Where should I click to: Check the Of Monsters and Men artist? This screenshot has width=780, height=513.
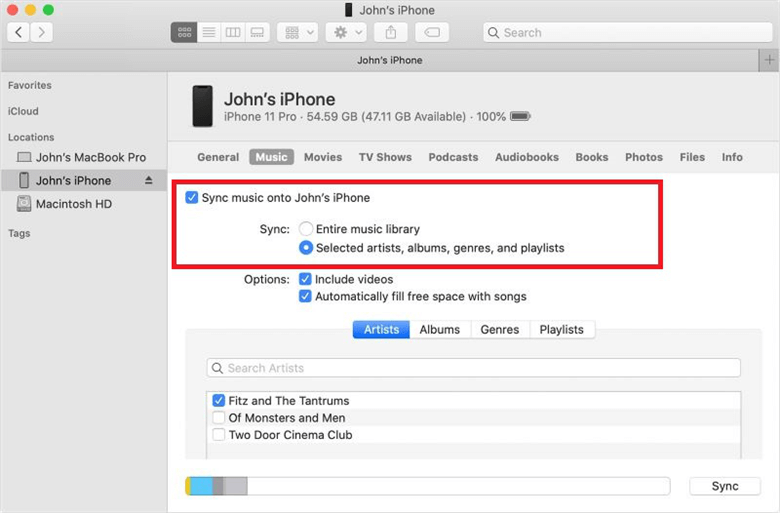pyautogui.click(x=219, y=418)
